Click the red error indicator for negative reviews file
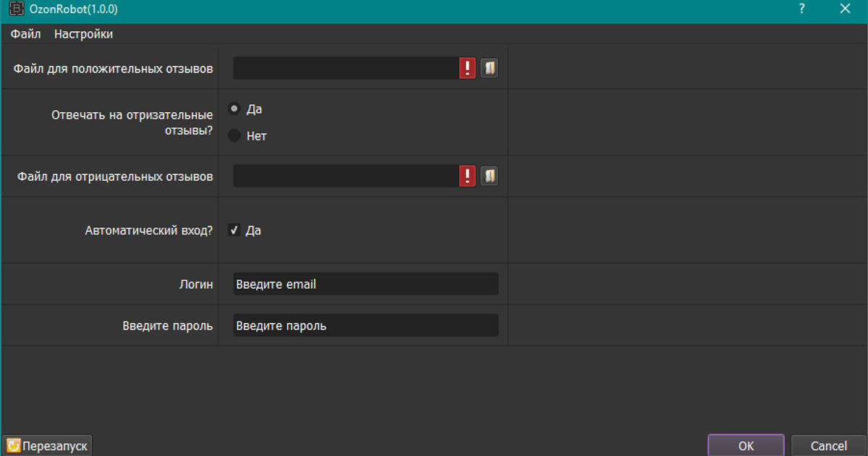 click(x=467, y=176)
